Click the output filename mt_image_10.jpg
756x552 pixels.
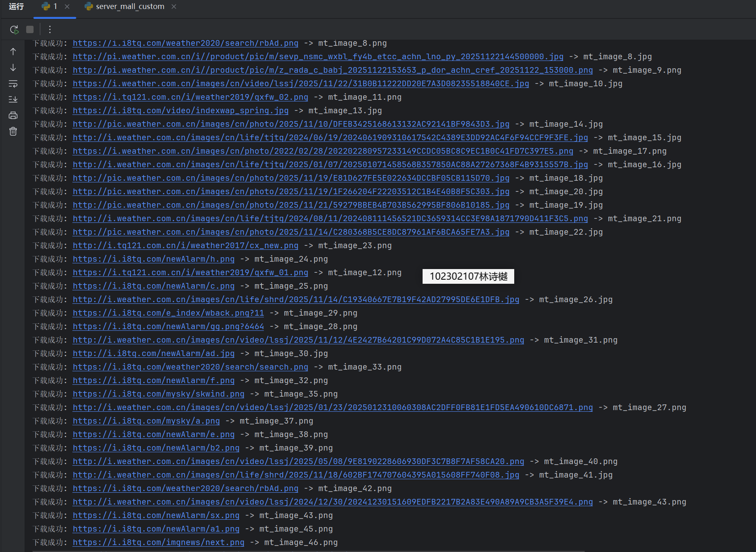(x=585, y=84)
